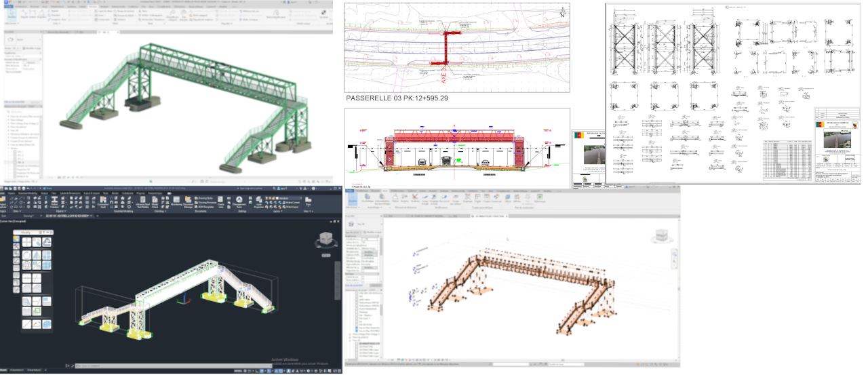Click the Box view button in AutoCAD ribbon
Screen dimensions: 868x375
click(309, 201)
